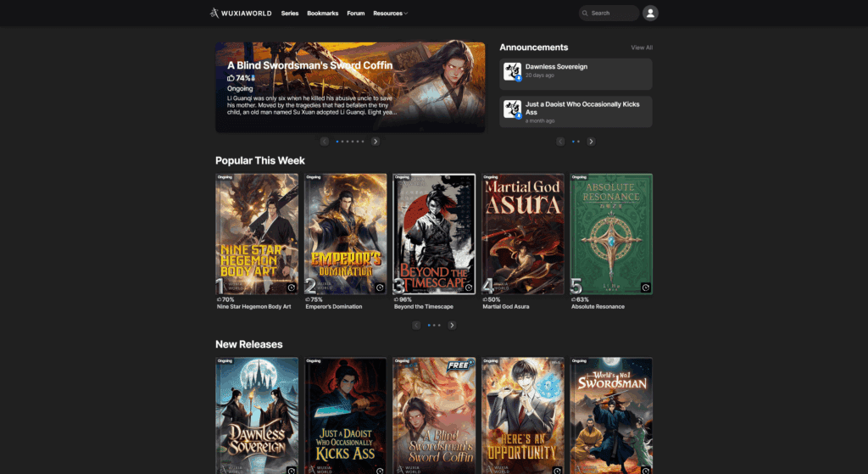The height and width of the screenshot is (474, 868).
Task: Click View All announcements link
Action: (x=642, y=47)
